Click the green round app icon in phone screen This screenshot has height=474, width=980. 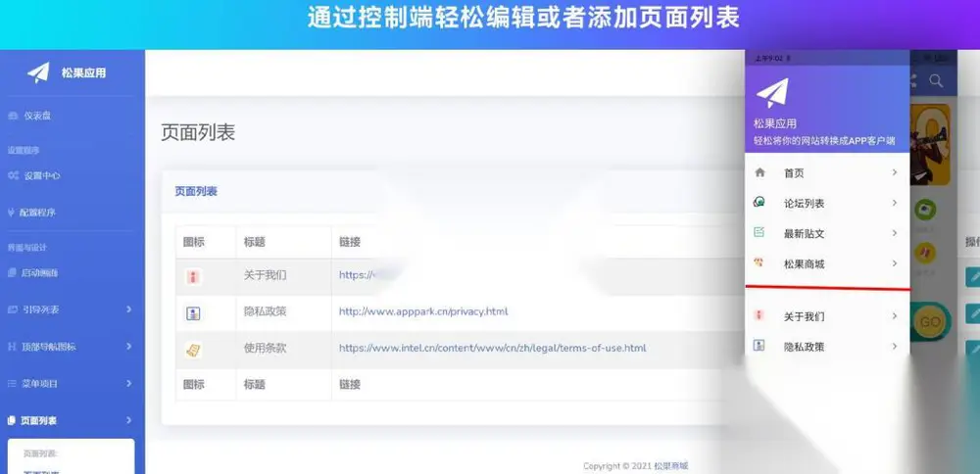pyautogui.click(x=925, y=209)
